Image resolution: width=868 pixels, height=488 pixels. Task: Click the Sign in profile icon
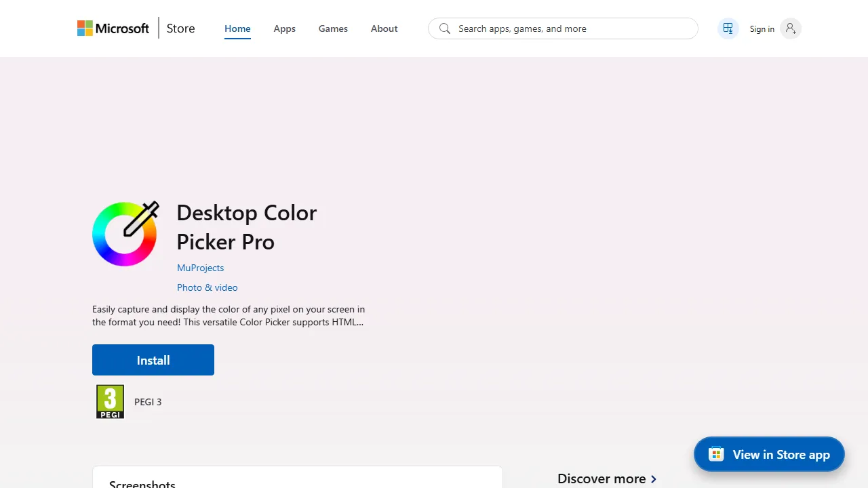pyautogui.click(x=790, y=28)
